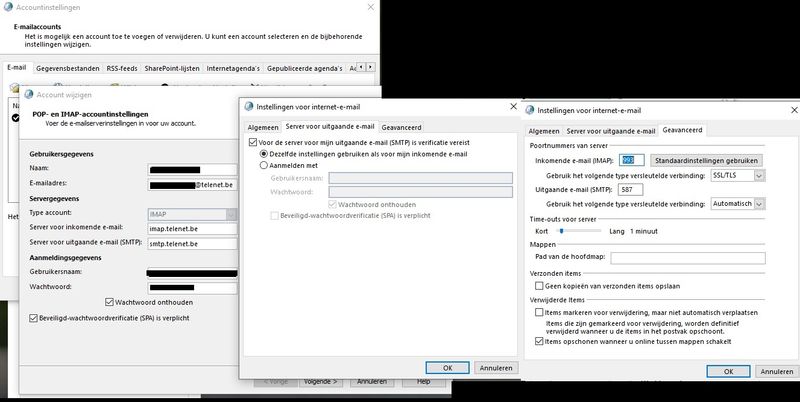This screenshot has width=800, height=402.
Task: Select the Aanmelden met radio option
Action: pos(264,165)
